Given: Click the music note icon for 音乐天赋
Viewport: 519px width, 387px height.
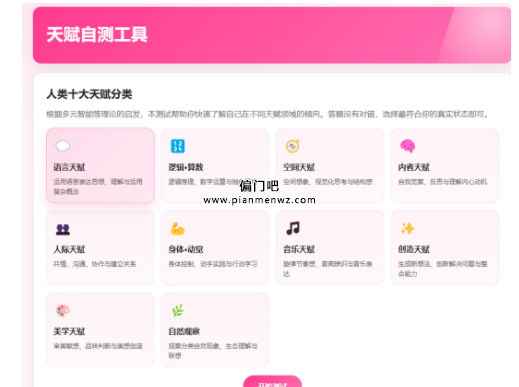Looking at the screenshot, I should [x=293, y=228].
